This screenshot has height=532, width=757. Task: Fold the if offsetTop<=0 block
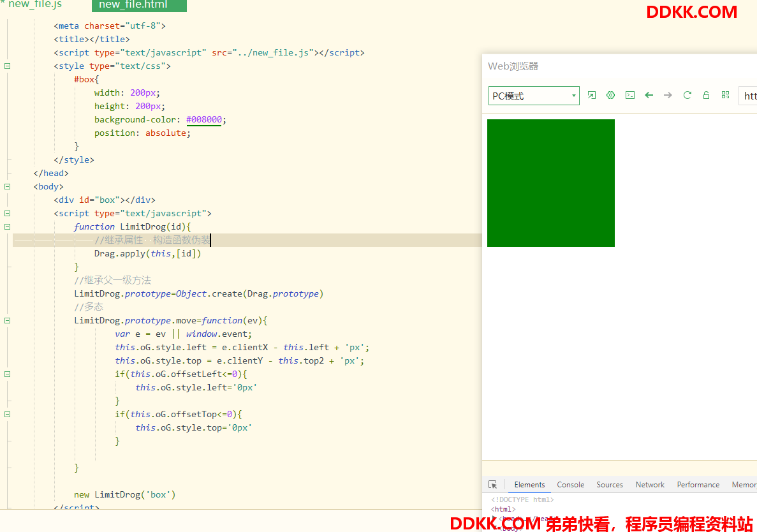point(7,414)
